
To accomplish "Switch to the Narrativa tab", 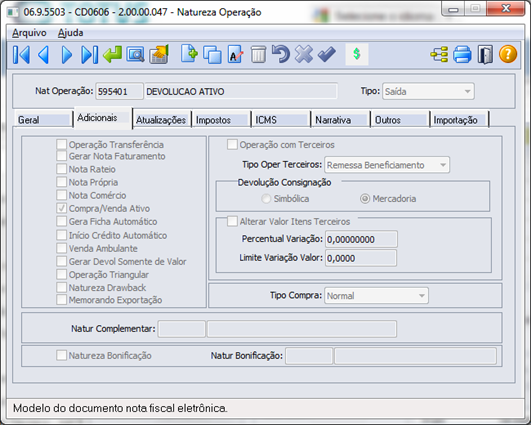I will coord(340,120).
